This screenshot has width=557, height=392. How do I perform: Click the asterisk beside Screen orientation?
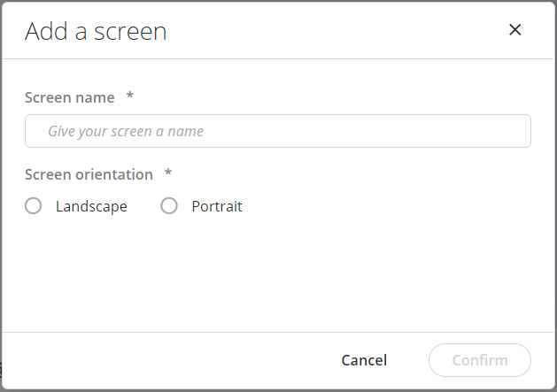(168, 174)
